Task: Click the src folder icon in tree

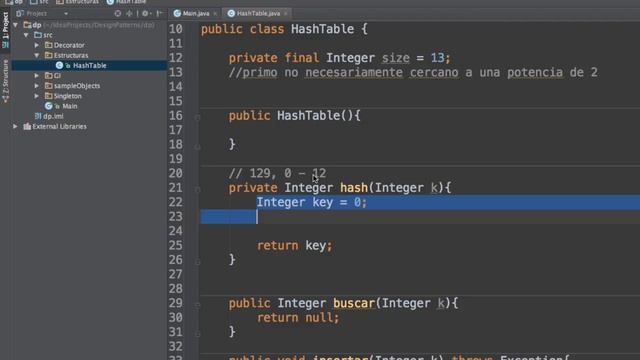Action: [38, 35]
